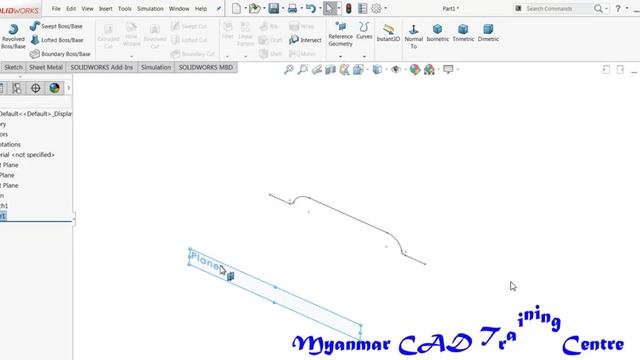The height and width of the screenshot is (360, 640).
Task: Switch to the Sheet Metal tab
Action: click(x=46, y=67)
